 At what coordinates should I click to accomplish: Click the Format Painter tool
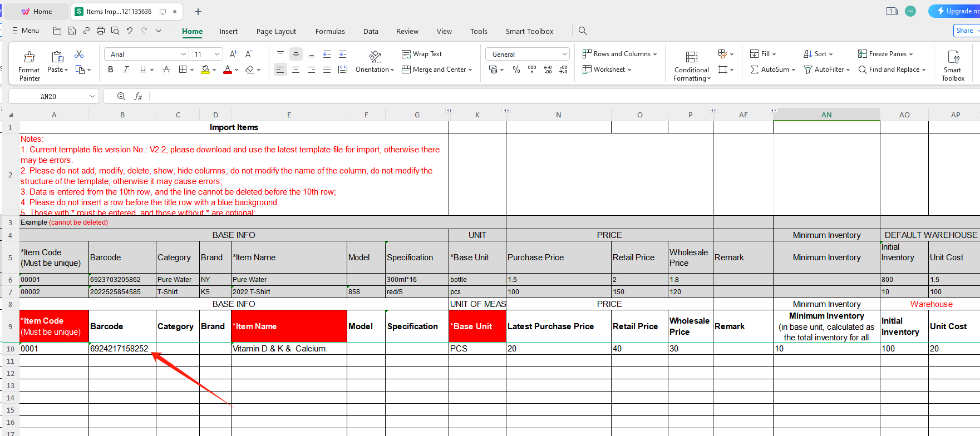(x=29, y=65)
